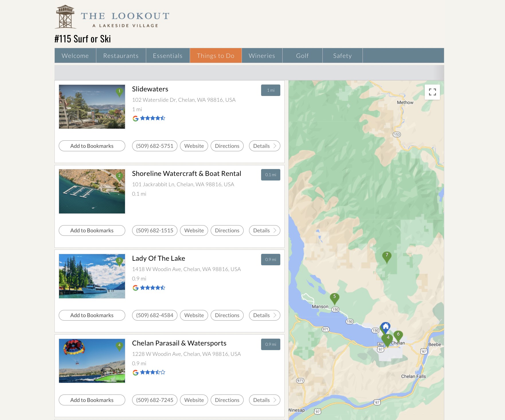Select map pin number 6 near Chelan
Viewport: 505px width, 420px height.
point(398,336)
